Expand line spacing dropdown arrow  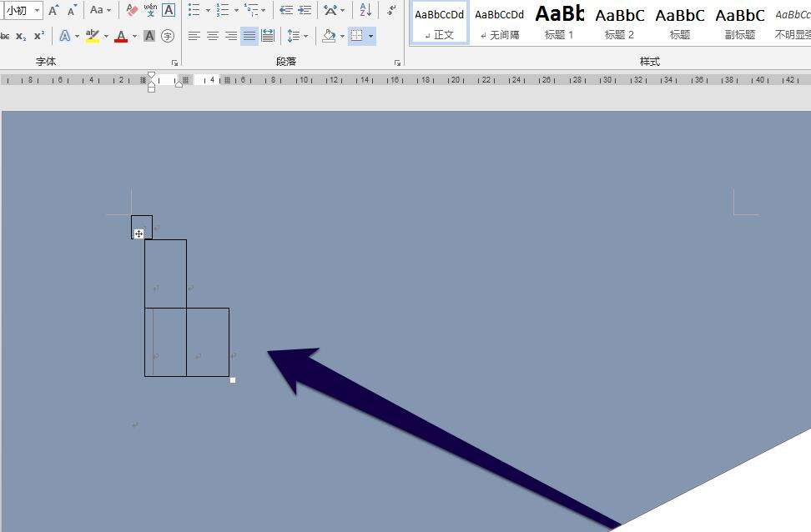click(306, 36)
